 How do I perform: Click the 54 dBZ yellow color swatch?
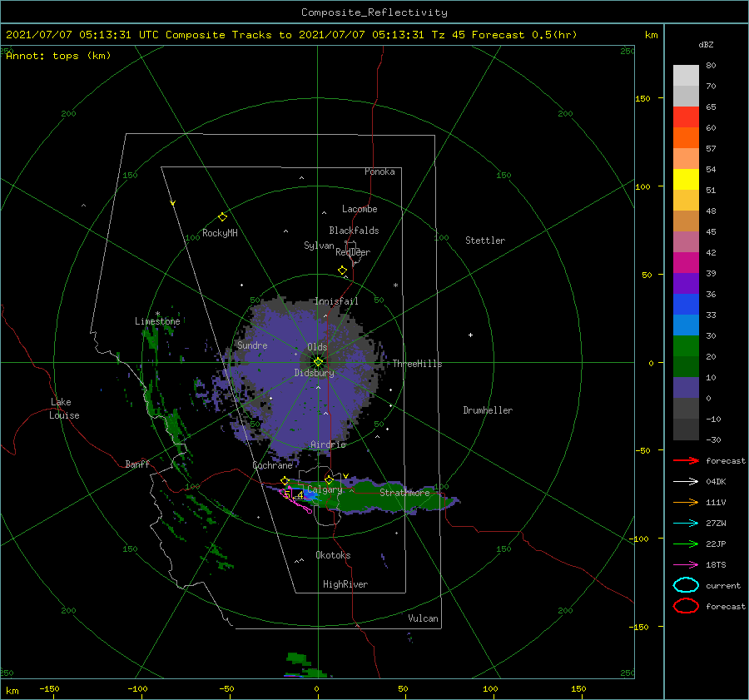[x=686, y=179]
